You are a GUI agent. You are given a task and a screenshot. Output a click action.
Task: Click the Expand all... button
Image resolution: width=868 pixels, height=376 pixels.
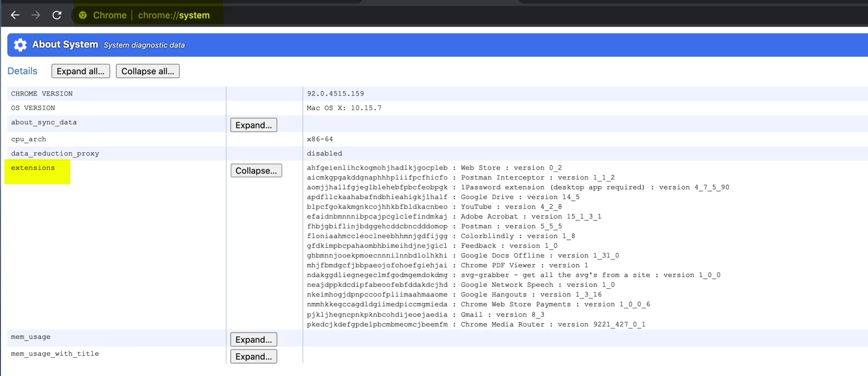coord(81,72)
